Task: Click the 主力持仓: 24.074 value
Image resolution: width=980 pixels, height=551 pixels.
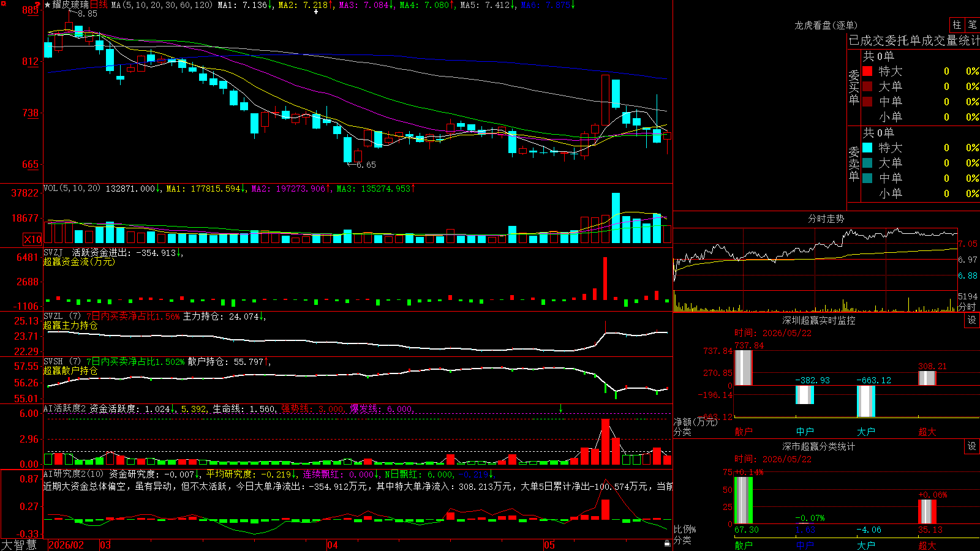Action: coord(221,317)
